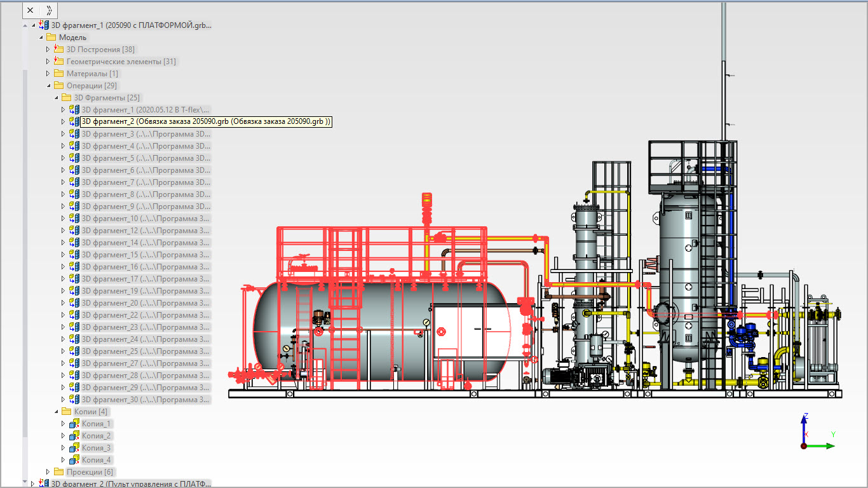Collapse the 3D Фрагменты [25] folder
This screenshot has height=488, width=868.
55,98
